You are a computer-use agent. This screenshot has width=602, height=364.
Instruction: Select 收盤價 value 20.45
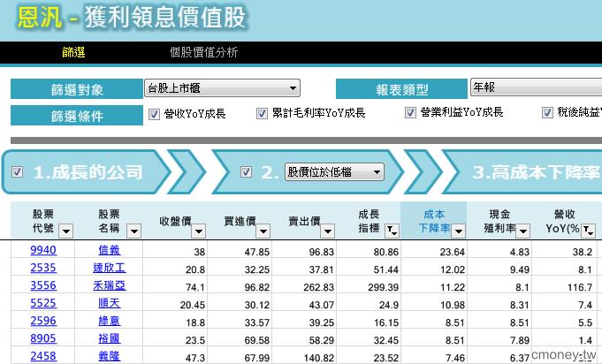[193, 305]
